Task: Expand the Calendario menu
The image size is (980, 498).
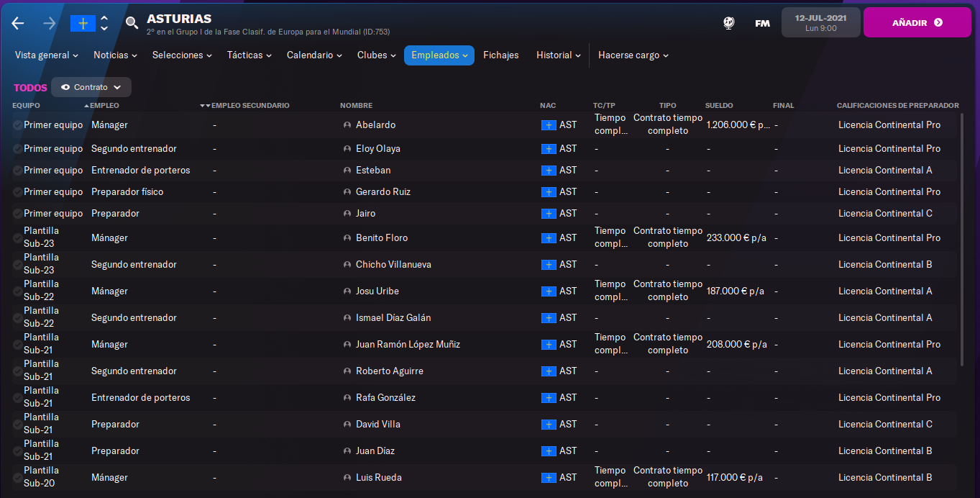Action: tap(314, 55)
